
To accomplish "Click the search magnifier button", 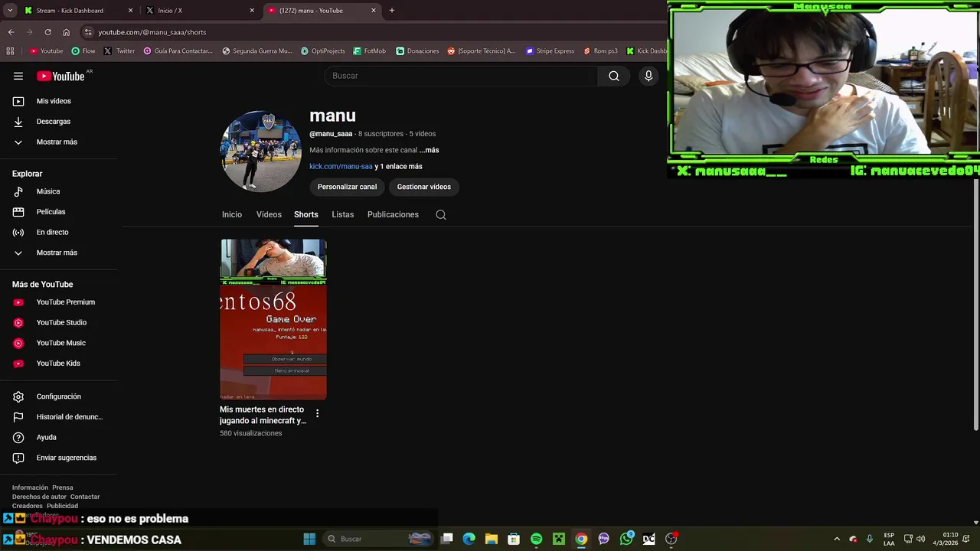I will pos(614,76).
